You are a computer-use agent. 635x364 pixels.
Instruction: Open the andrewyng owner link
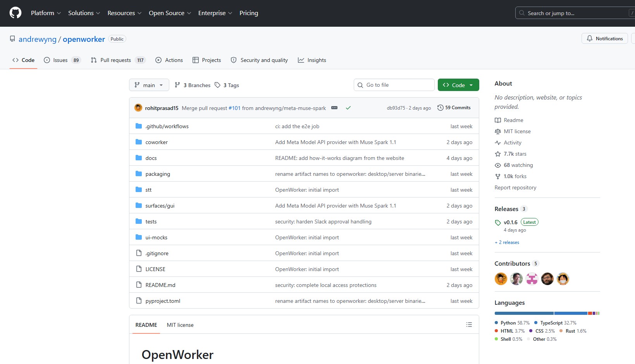[38, 39]
